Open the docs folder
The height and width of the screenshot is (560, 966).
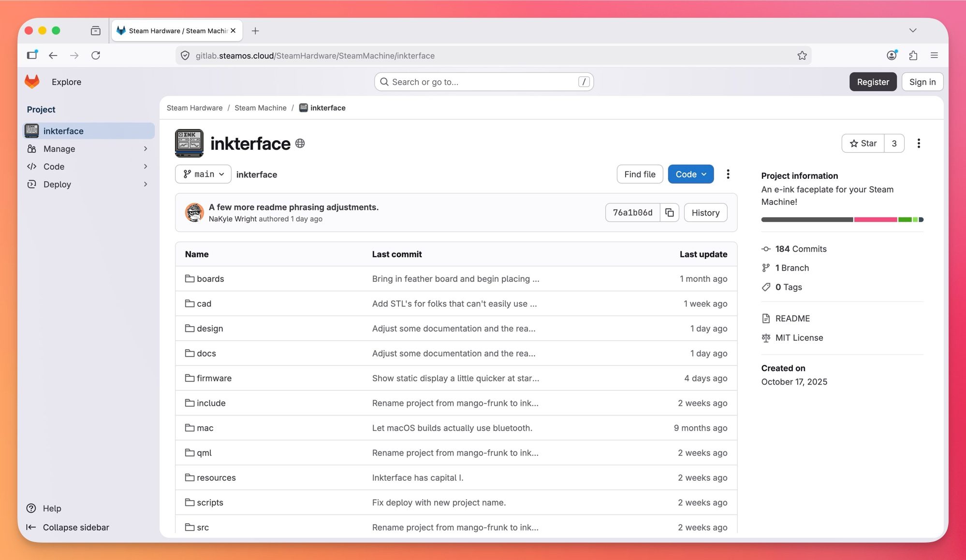(x=206, y=353)
